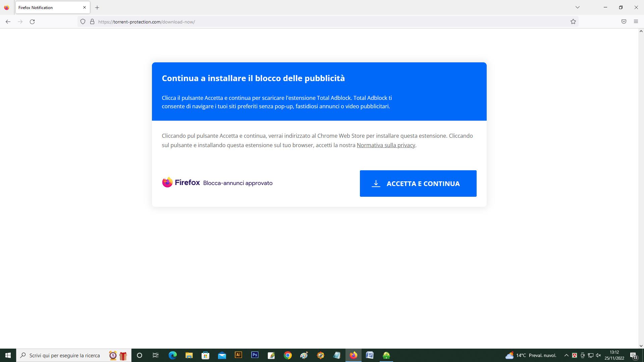Click the browser Back arrow
The width and height of the screenshot is (644, 362).
click(8, 22)
